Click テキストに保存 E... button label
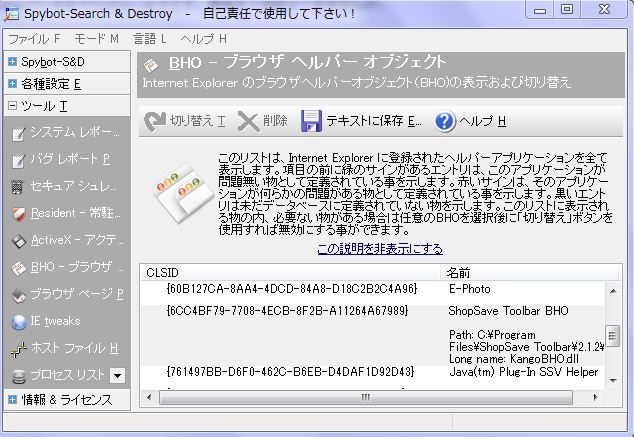 click(374, 121)
